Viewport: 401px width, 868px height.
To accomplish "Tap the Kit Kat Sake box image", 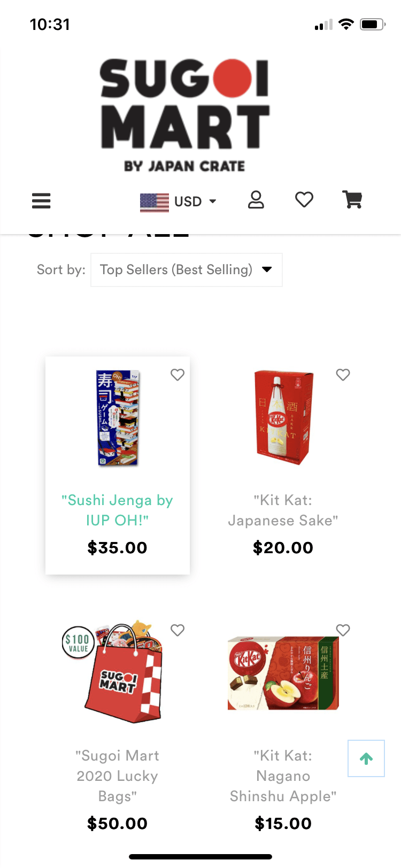I will pyautogui.click(x=283, y=418).
